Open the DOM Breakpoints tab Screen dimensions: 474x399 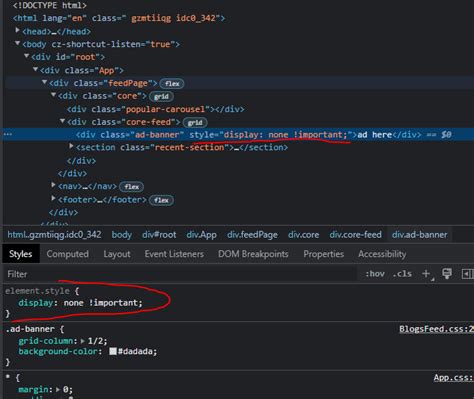pyautogui.click(x=253, y=254)
